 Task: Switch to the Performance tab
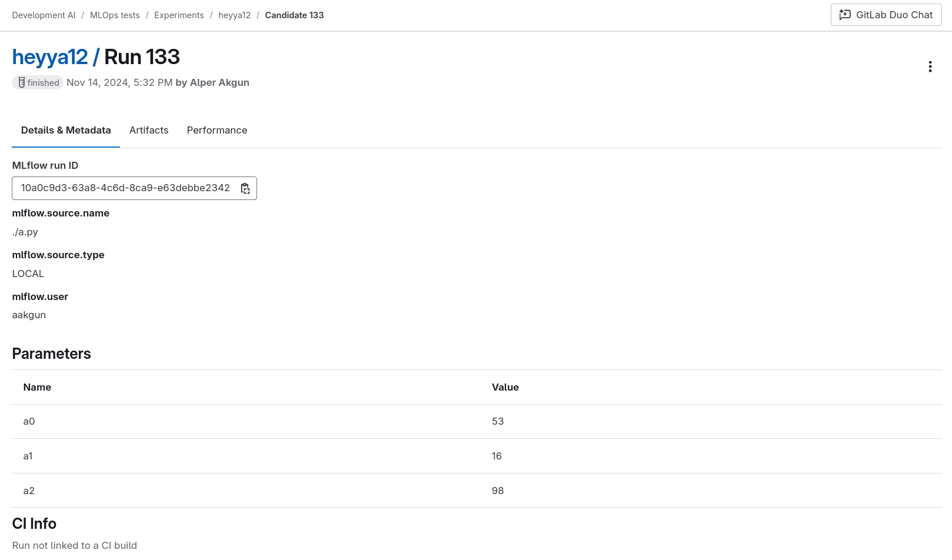click(x=217, y=130)
